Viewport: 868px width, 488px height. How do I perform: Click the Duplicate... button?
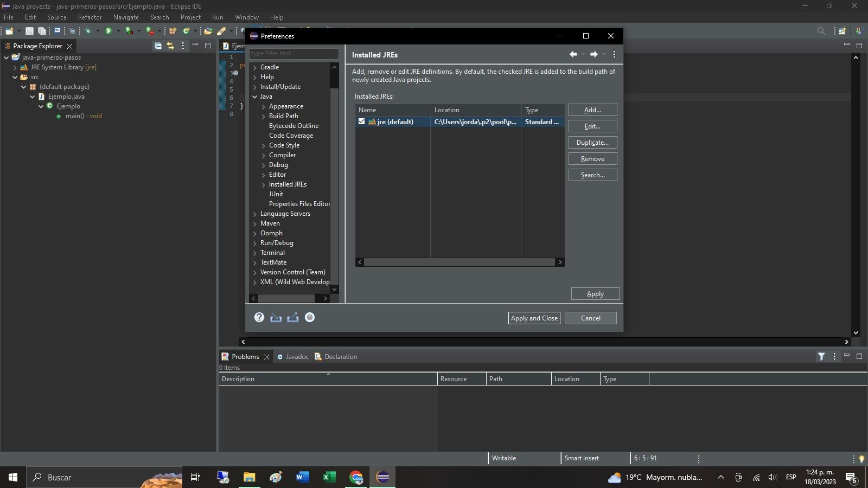click(592, 143)
